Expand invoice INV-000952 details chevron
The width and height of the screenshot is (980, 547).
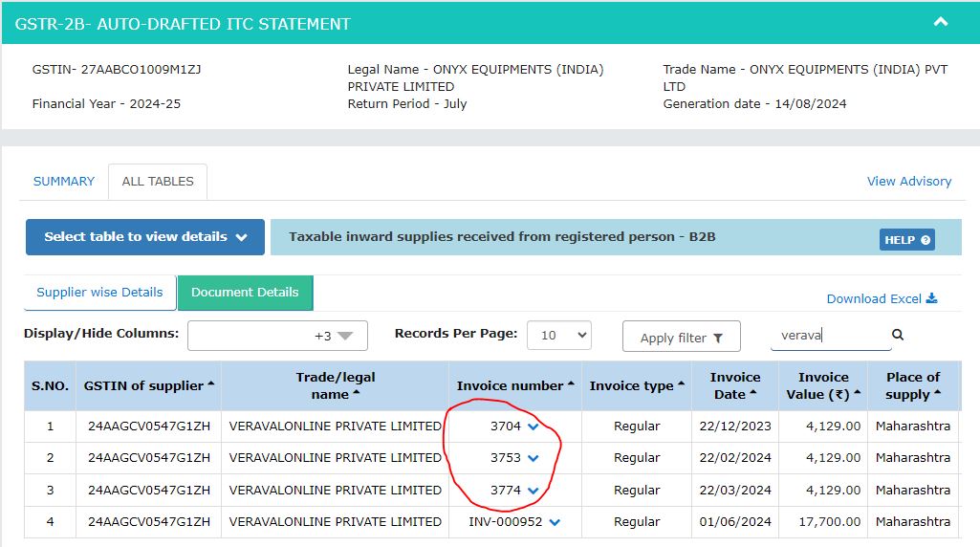click(x=555, y=522)
